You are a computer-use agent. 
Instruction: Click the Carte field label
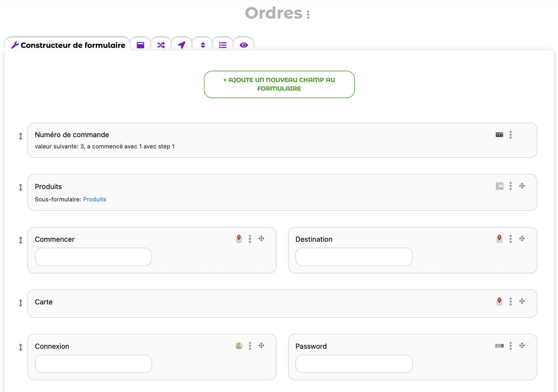(44, 302)
